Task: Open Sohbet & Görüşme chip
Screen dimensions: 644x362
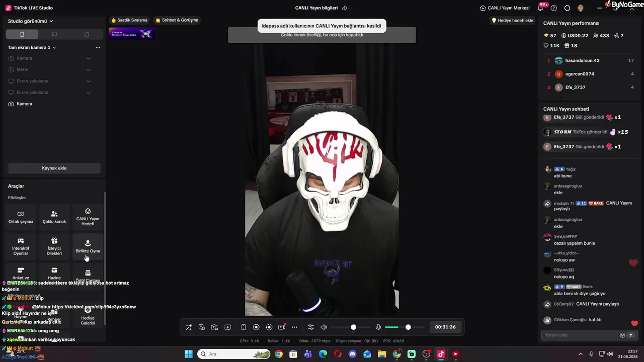Action: click(177, 20)
